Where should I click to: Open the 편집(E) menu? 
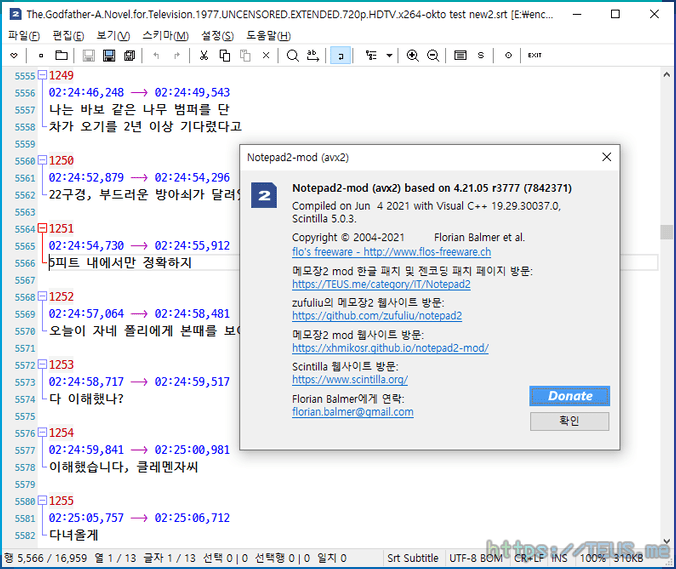point(68,36)
